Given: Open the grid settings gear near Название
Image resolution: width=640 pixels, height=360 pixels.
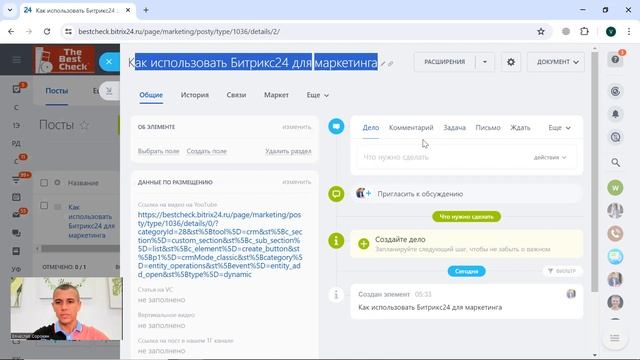Looking at the screenshot, I should point(57,182).
